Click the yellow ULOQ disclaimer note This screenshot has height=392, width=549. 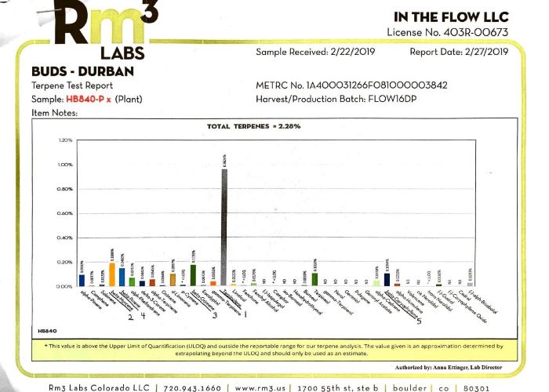(x=271, y=349)
